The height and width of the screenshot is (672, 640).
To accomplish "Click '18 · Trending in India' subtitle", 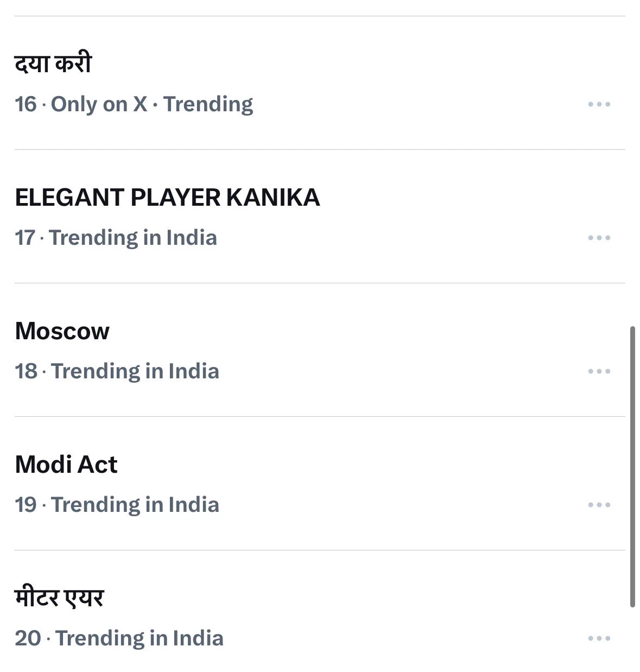I will coord(117,371).
